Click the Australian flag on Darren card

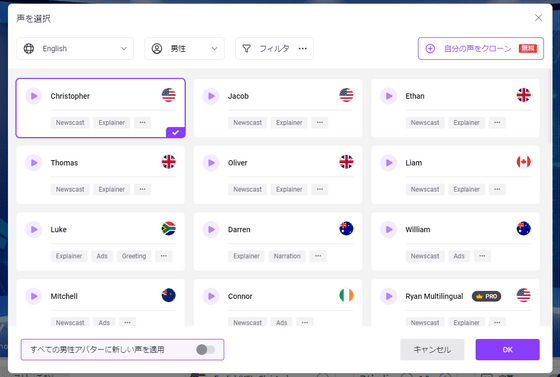346,228
